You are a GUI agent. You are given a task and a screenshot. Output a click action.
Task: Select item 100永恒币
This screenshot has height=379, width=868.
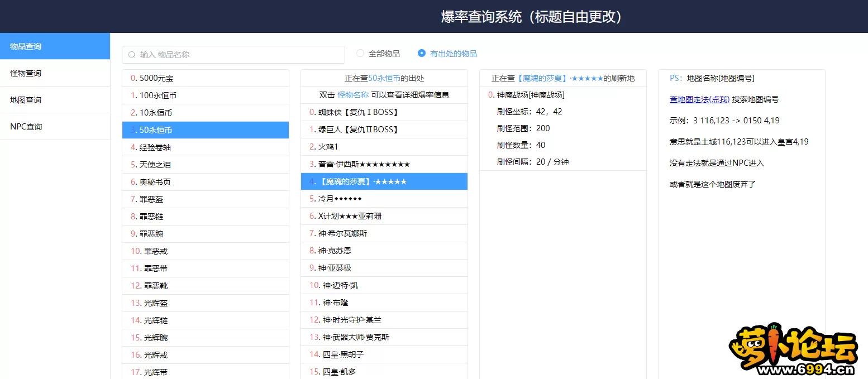click(206, 95)
